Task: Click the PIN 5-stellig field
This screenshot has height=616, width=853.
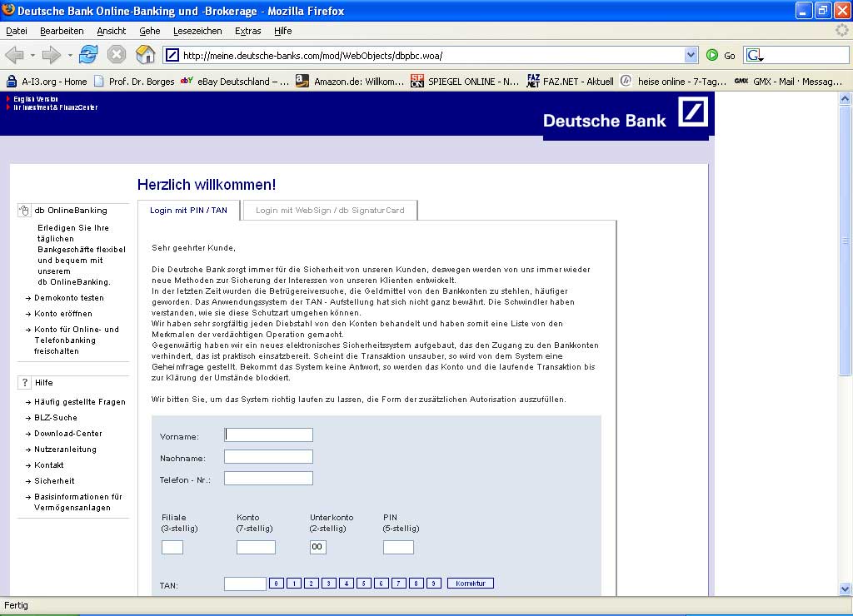Action: (399, 547)
